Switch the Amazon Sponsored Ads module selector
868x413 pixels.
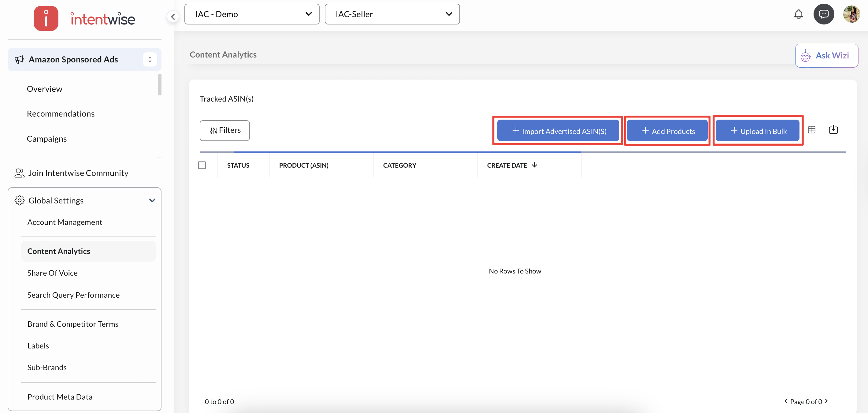pyautogui.click(x=150, y=60)
